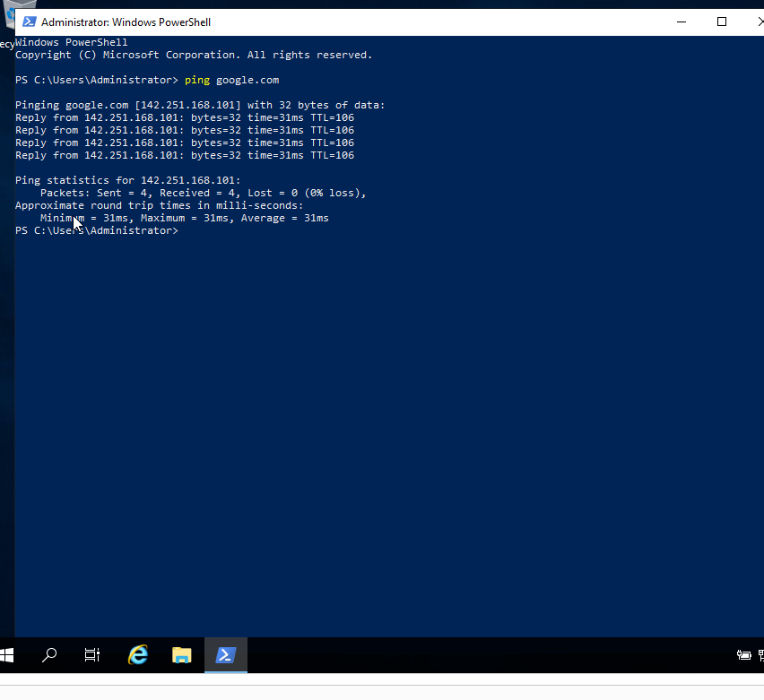Open File Explorer from the taskbar
Viewport: 764px width, 700px height.
[x=182, y=655]
